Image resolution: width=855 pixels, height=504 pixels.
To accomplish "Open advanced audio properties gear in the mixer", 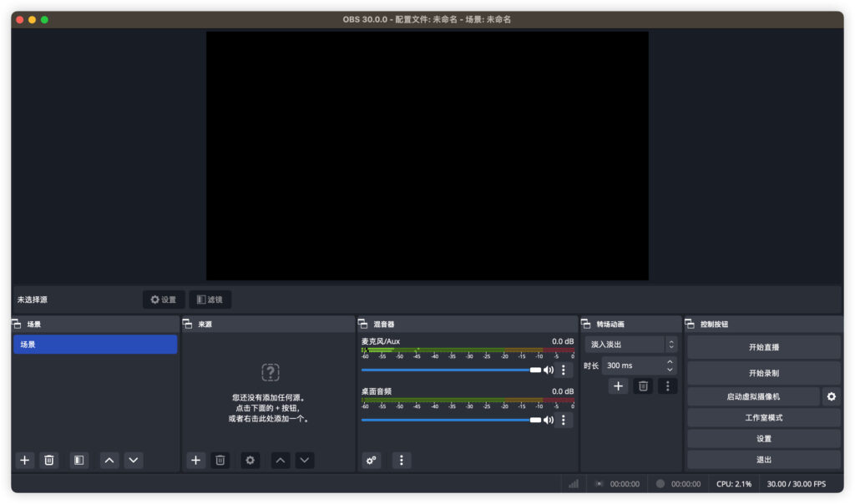I will [371, 460].
